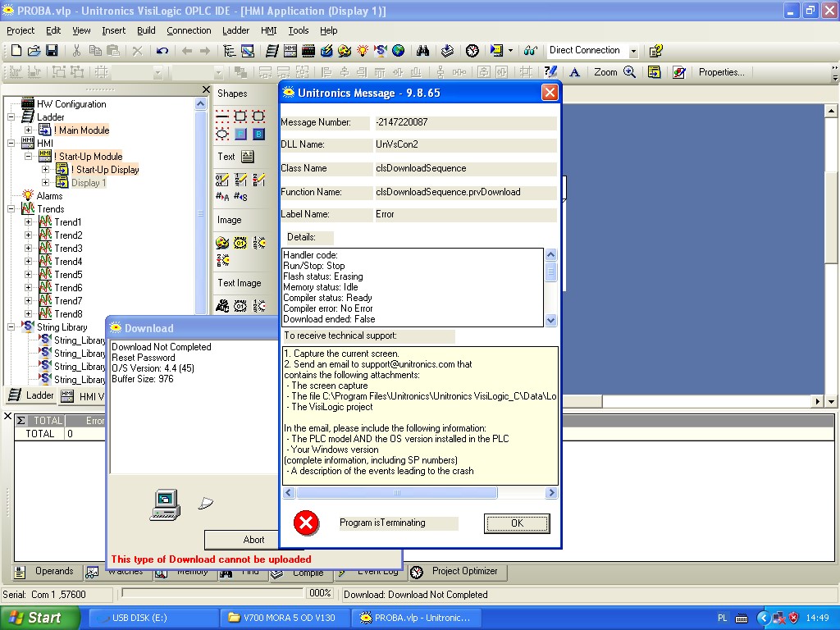Click the Open project folder icon
840x630 pixels.
click(x=34, y=50)
